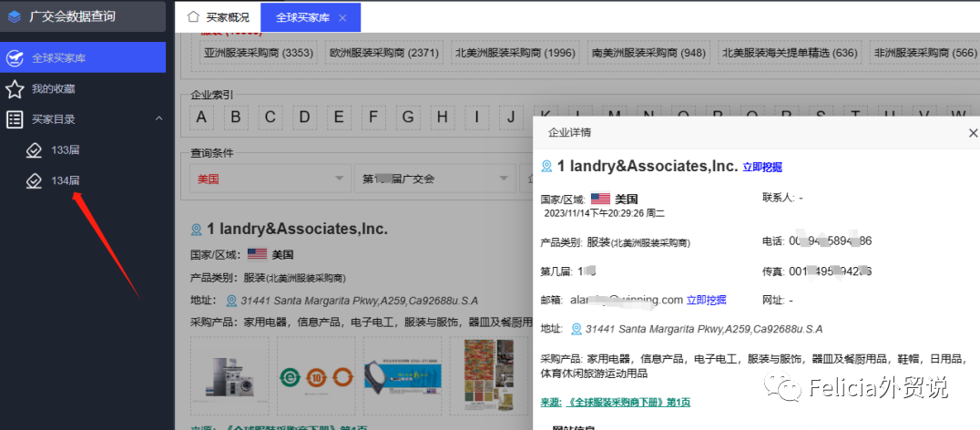Image resolution: width=980 pixels, height=430 pixels.
Task: Click 立即挖掘 next to email
Action: click(706, 300)
